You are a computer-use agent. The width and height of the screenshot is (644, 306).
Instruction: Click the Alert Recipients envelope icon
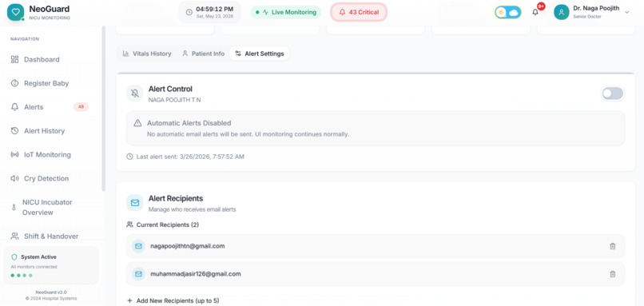point(135,203)
